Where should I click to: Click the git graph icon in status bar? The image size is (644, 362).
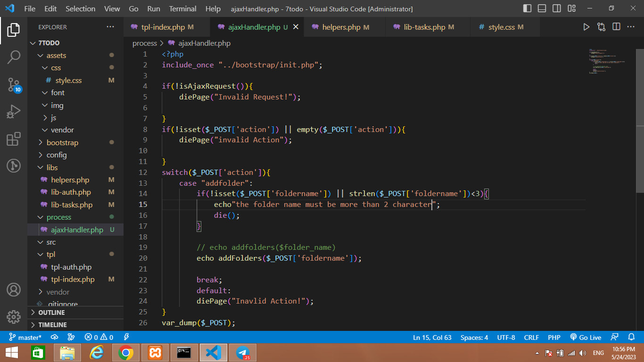pos(71,337)
